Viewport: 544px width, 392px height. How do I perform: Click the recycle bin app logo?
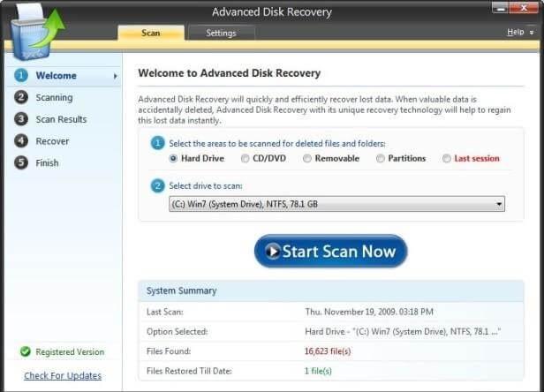click(36, 32)
